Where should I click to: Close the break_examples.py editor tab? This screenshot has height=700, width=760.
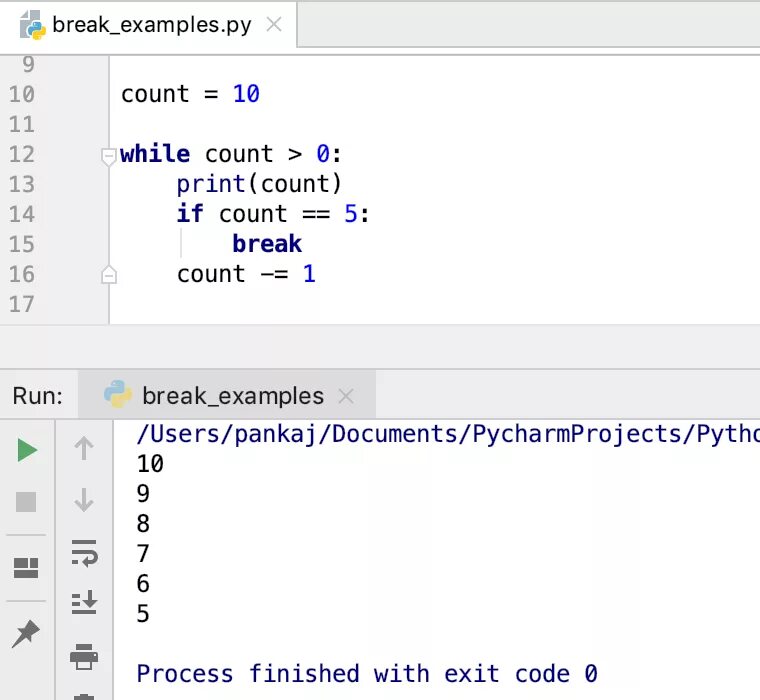click(274, 24)
